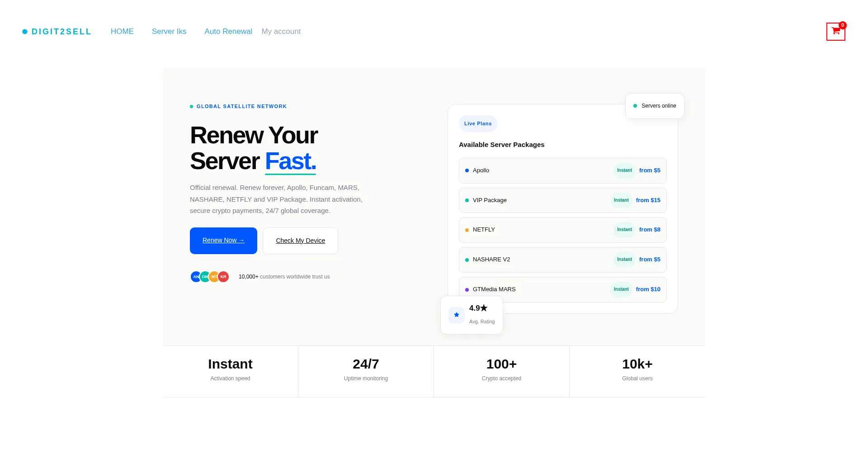
Task: Click the '100+' Crypto accepted stat
Action: tap(501, 371)
